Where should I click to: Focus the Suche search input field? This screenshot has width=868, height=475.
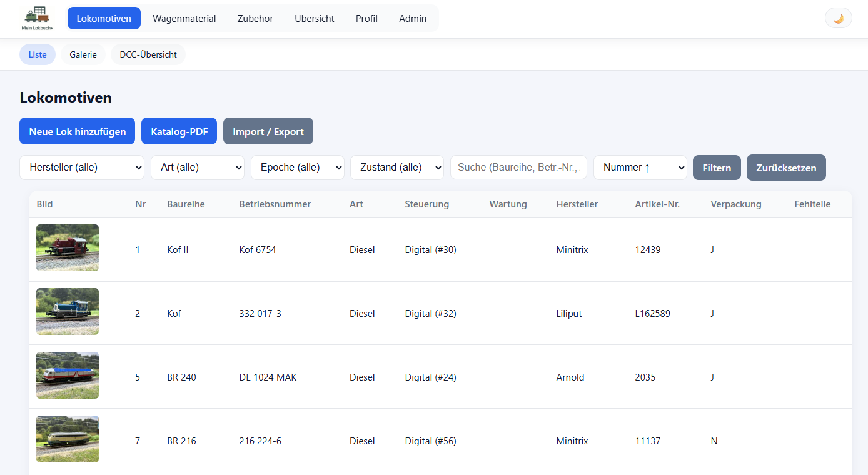tap(519, 167)
